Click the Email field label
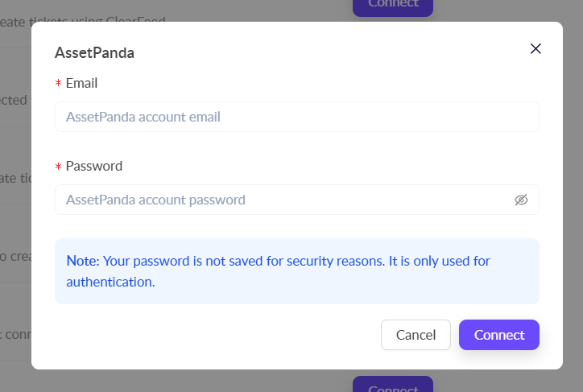 tap(81, 83)
